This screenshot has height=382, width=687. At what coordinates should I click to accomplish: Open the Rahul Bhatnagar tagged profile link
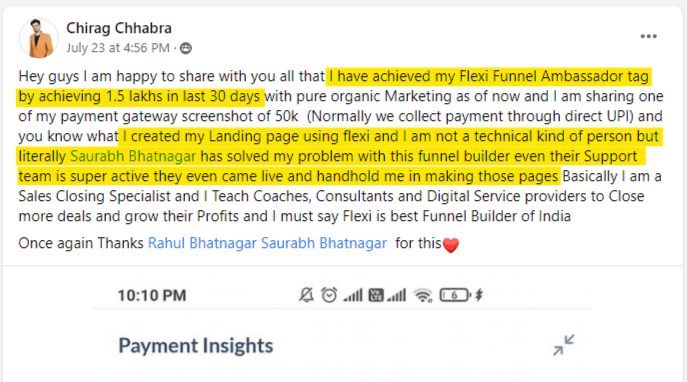tap(202, 243)
